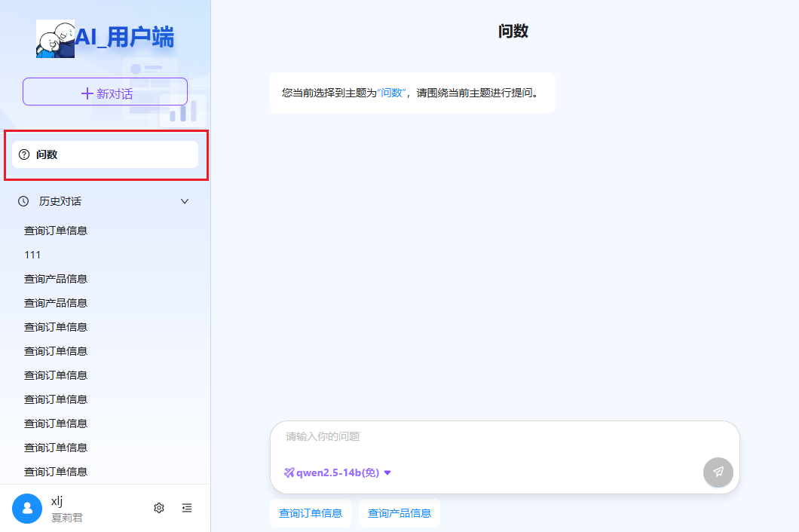Click the xlj username in the sidebar footer
The width and height of the screenshot is (799, 532).
click(x=57, y=501)
